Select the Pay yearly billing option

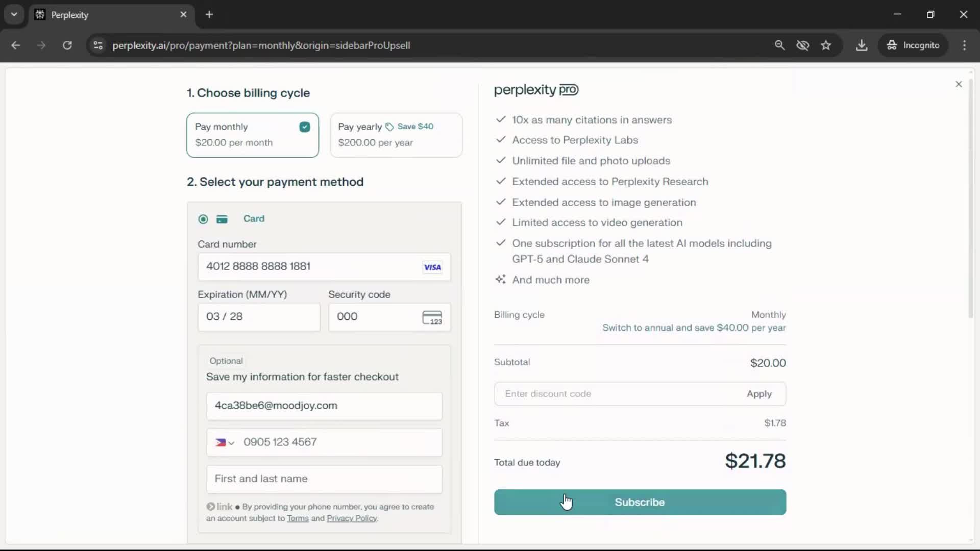tap(396, 135)
